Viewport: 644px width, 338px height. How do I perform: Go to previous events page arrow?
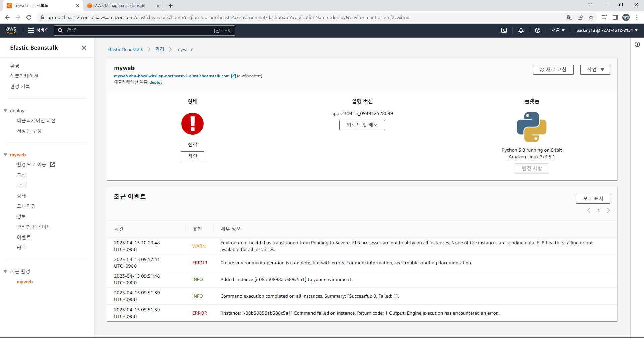pyautogui.click(x=589, y=210)
